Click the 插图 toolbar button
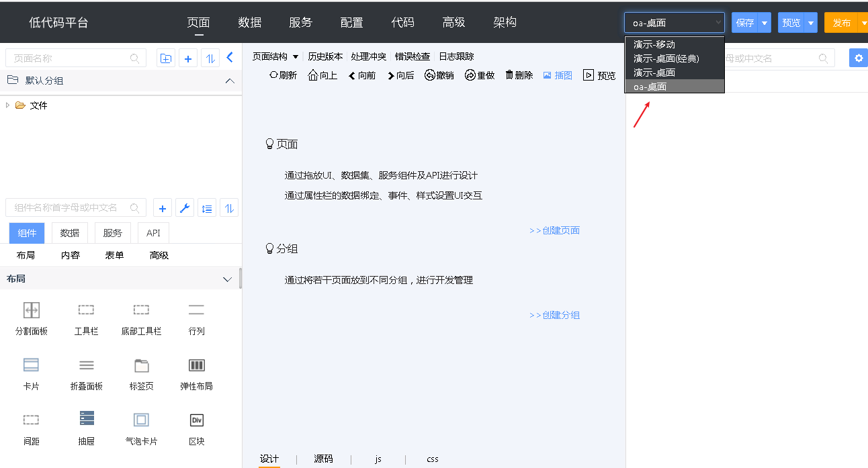The width and height of the screenshot is (868, 468). click(558, 75)
